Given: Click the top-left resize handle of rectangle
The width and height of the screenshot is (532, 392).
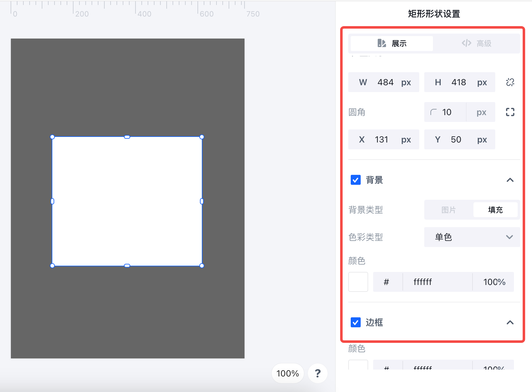Looking at the screenshot, I should pyautogui.click(x=52, y=137).
